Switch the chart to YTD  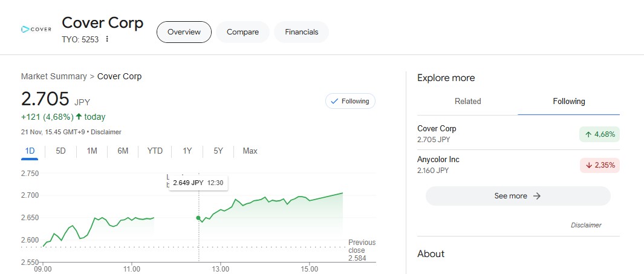point(155,151)
